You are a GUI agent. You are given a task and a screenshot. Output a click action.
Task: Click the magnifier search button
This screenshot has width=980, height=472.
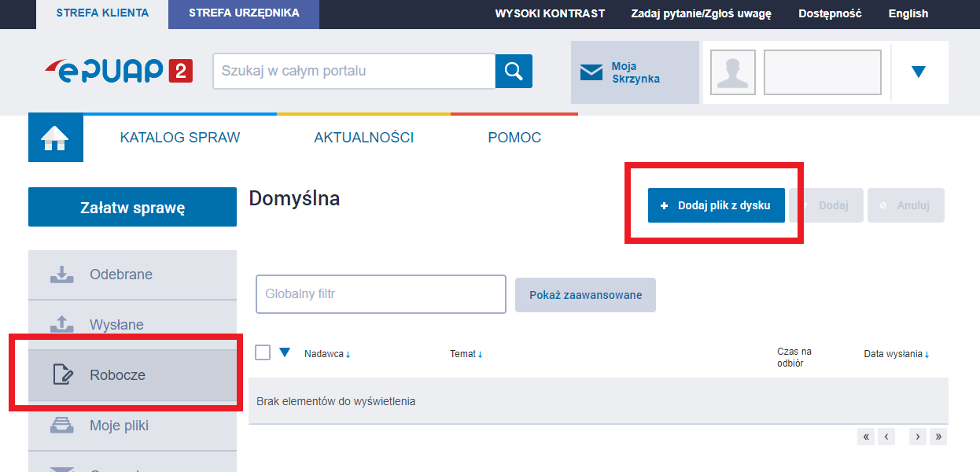(514, 72)
